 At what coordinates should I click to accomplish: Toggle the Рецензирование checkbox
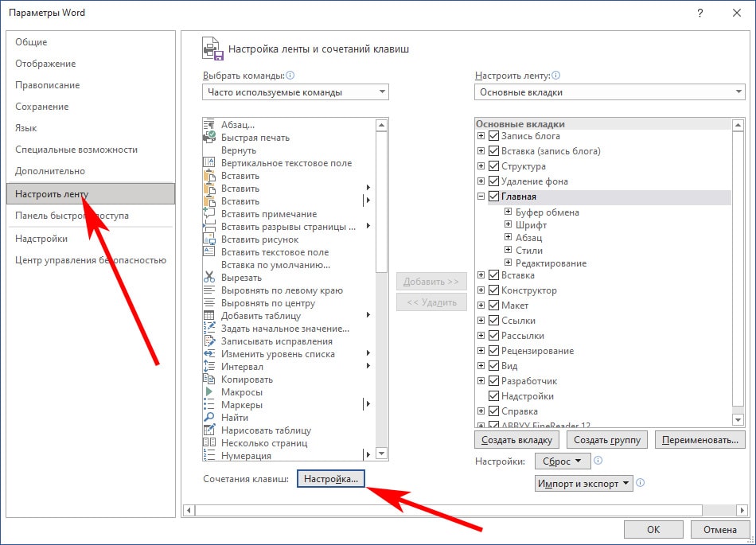click(x=493, y=350)
